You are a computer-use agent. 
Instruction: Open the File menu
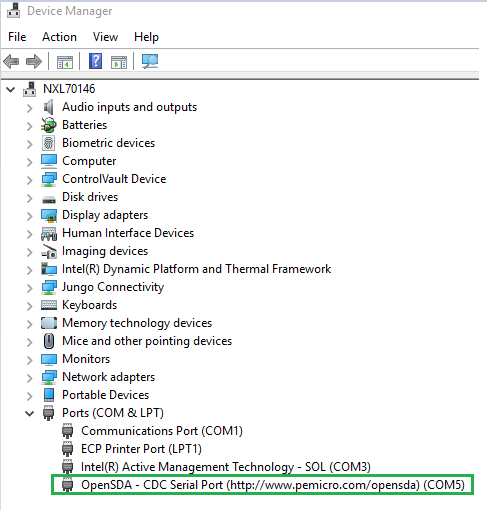click(17, 37)
